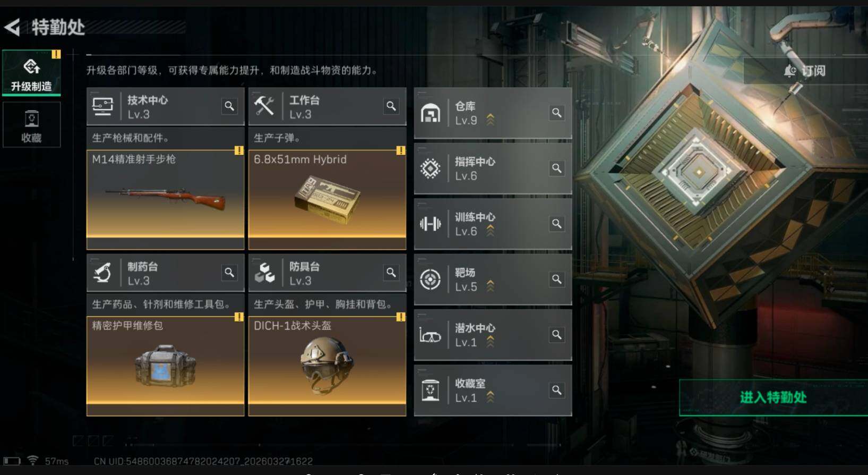Click the 潜水中心 goggles icon
This screenshot has width=868, height=475.
431,335
